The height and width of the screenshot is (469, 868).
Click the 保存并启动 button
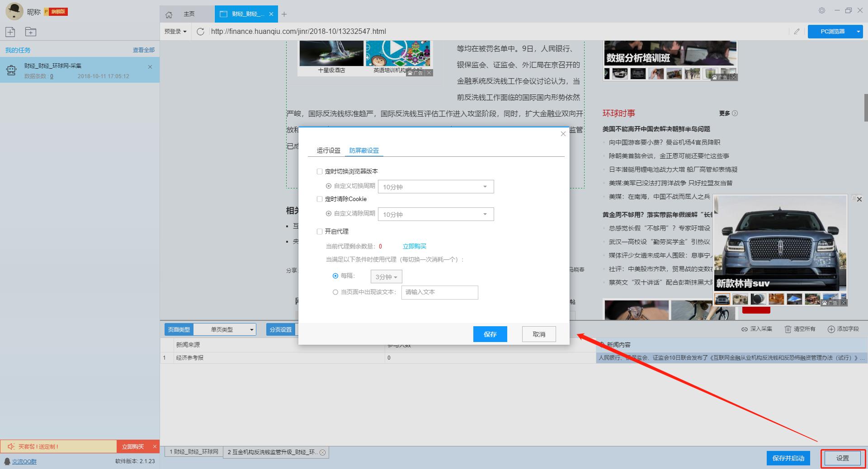788,458
